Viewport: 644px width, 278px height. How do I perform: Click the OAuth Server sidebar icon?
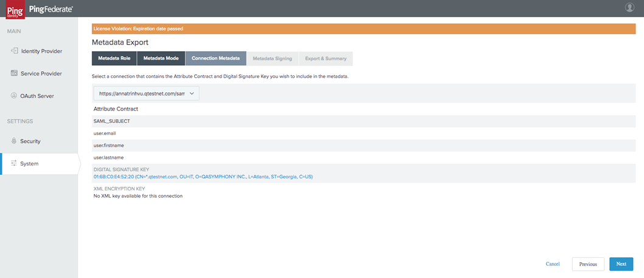[14, 96]
